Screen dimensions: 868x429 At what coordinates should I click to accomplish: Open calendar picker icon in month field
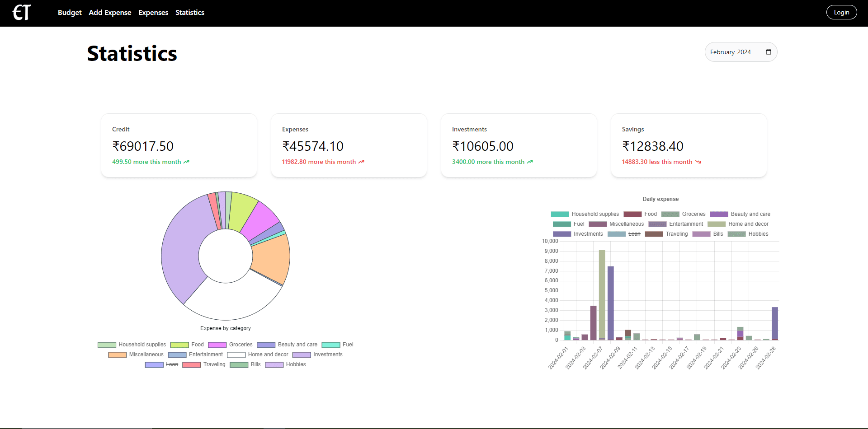[x=768, y=52]
